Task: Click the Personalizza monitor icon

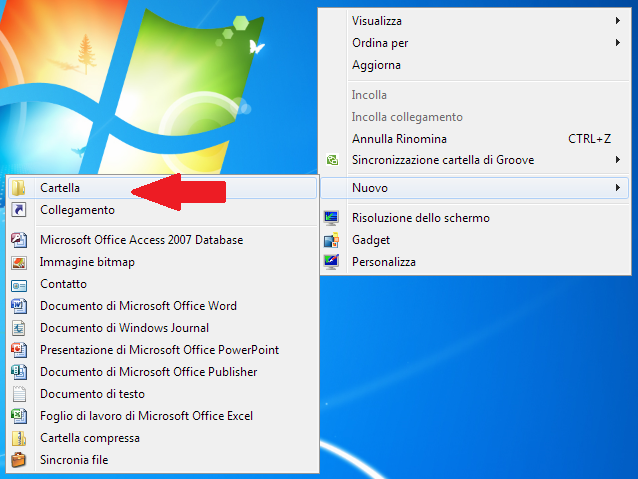Action: (x=331, y=262)
